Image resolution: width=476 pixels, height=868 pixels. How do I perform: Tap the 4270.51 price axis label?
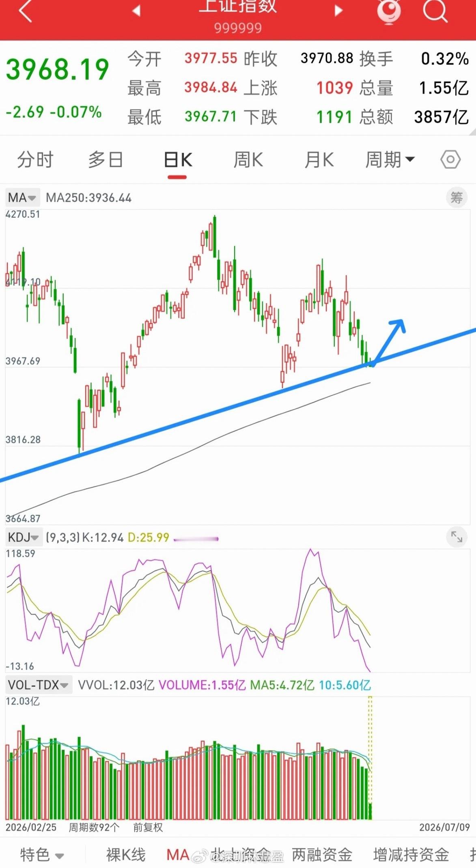click(23, 214)
